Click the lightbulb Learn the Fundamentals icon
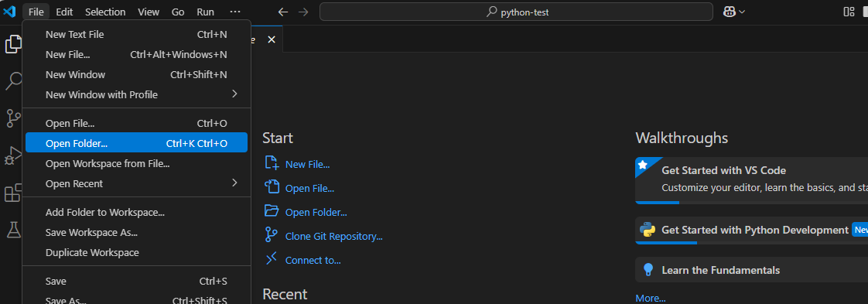Screen dimensions: 868x304 pos(648,270)
